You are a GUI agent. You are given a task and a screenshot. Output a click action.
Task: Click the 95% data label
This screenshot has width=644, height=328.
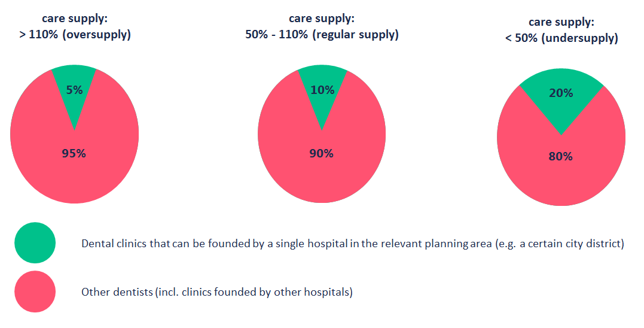tap(74, 153)
